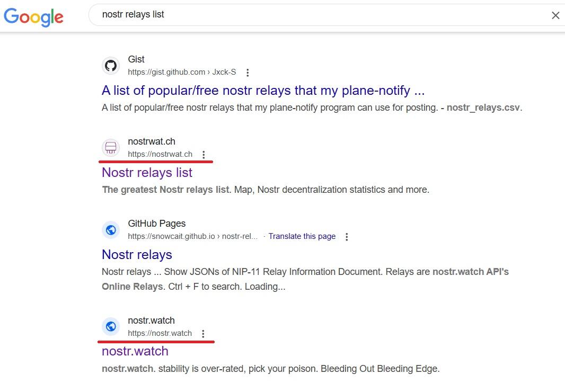Click inside the search query field
The image size is (565, 392).
point(318,15)
